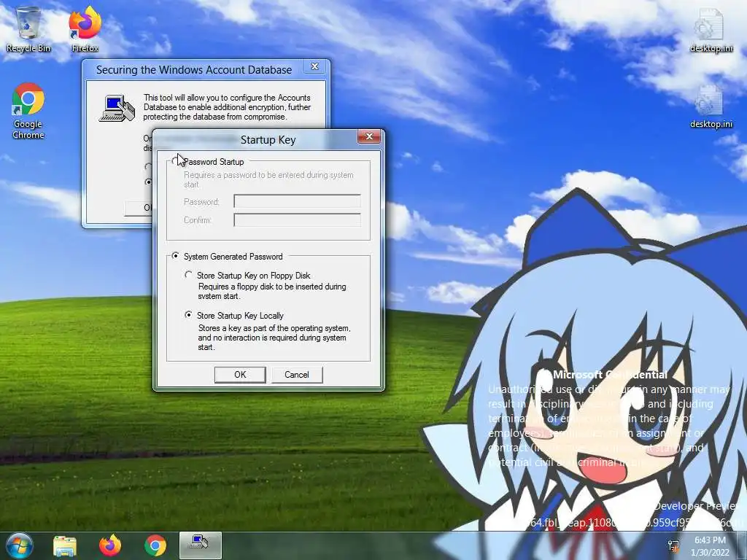Select the lower desktop.ini file icon
Viewport: 747px width, 560px height.
[711, 106]
